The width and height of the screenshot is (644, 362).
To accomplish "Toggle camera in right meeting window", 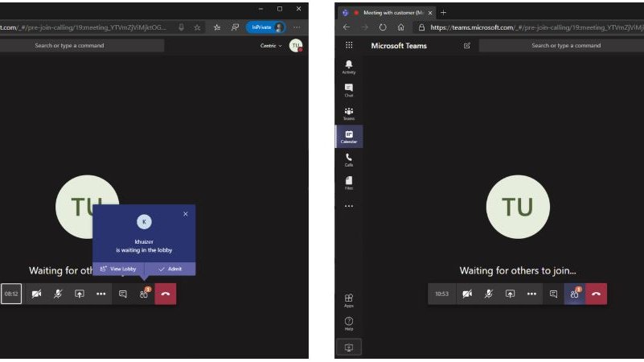I will click(467, 294).
